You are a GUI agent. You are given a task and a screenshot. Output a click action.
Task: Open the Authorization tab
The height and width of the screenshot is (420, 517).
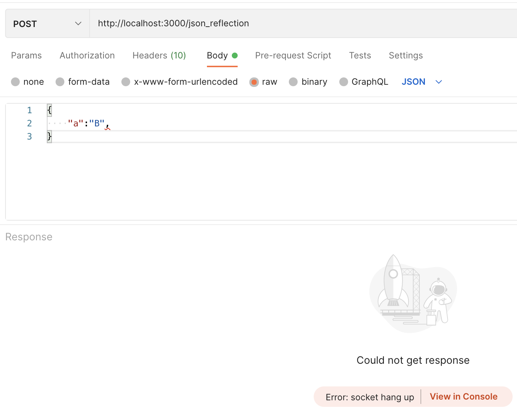tap(87, 56)
